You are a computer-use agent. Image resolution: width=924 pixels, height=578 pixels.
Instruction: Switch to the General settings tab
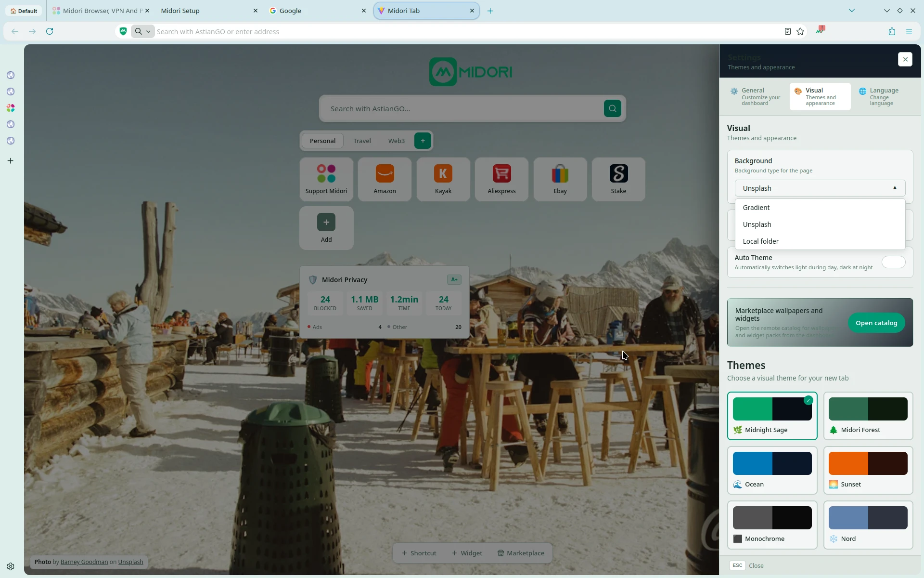[x=756, y=96]
